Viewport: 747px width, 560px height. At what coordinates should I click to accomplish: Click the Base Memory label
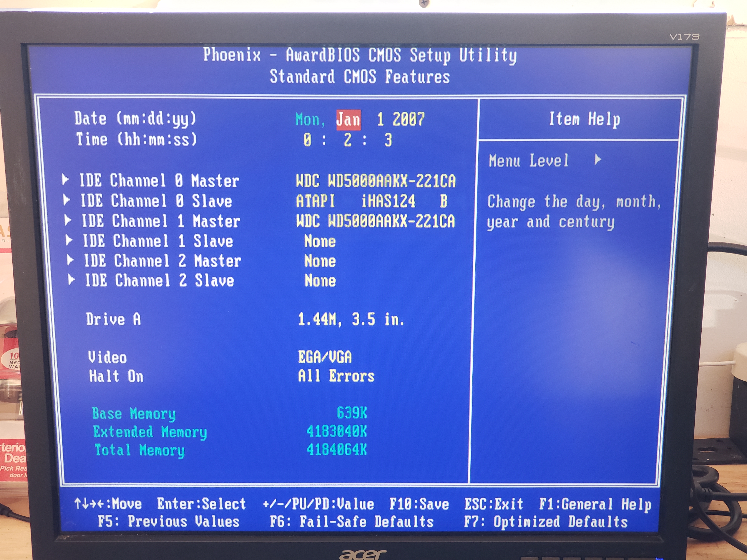134,414
